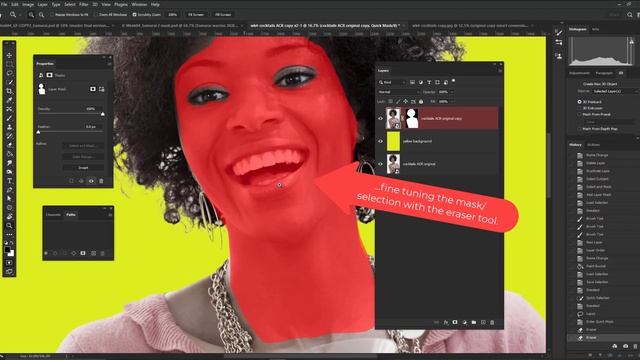Click Add layer style fx icon

[446, 322]
